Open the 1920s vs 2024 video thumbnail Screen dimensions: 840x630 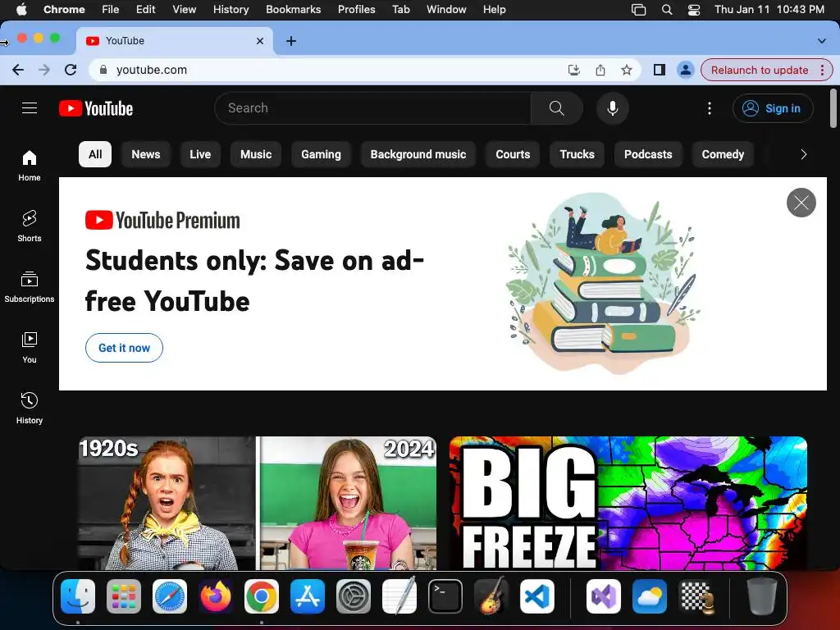(x=257, y=503)
